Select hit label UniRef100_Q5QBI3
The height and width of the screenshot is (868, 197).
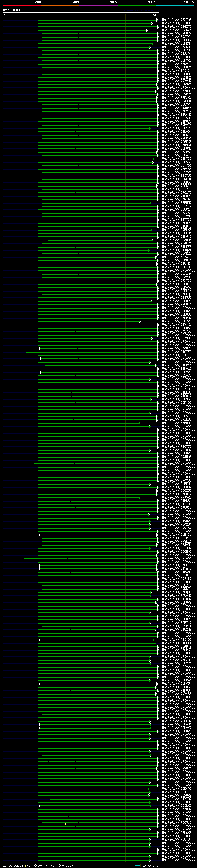pos(177,186)
